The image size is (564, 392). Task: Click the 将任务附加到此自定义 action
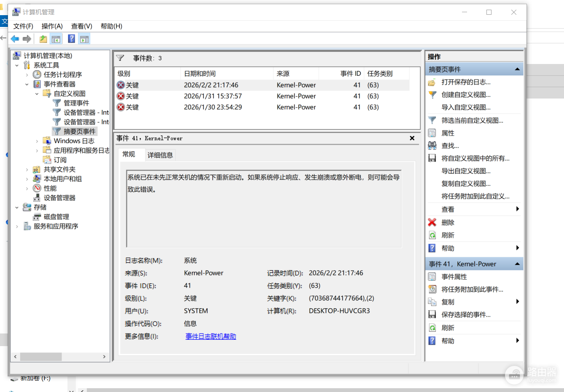pos(475,196)
